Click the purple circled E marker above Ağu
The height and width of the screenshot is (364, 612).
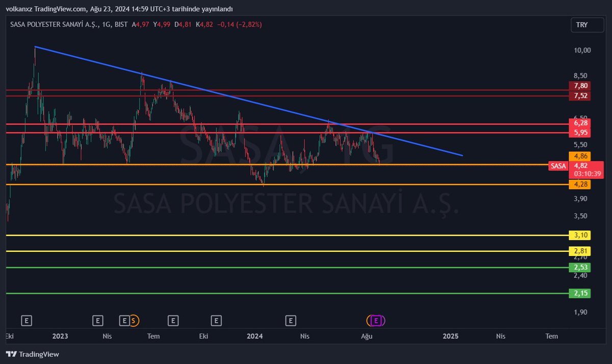click(x=376, y=321)
